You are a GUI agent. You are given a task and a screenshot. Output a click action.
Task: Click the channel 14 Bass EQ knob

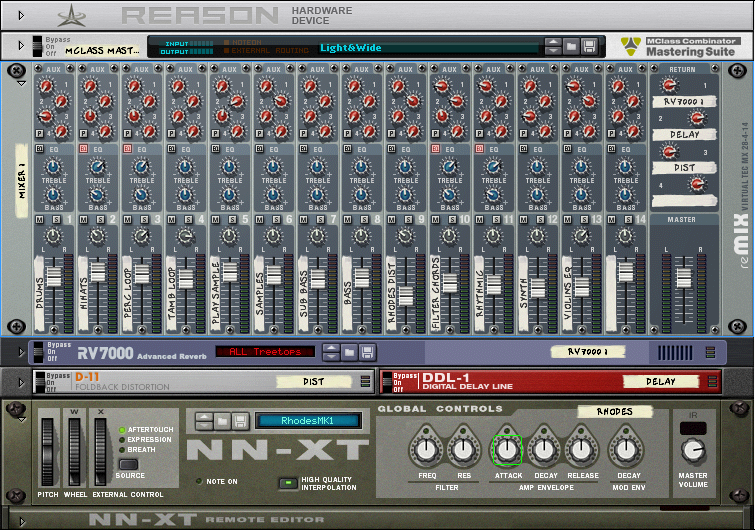point(625,195)
